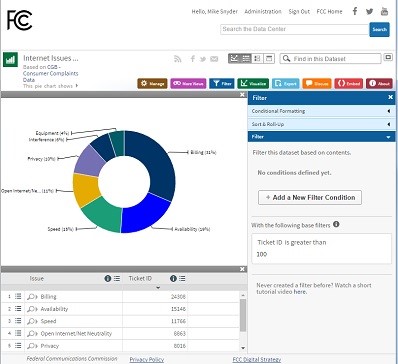Open Ticket ID column menu icon
398x364 pixels.
(x=182, y=278)
